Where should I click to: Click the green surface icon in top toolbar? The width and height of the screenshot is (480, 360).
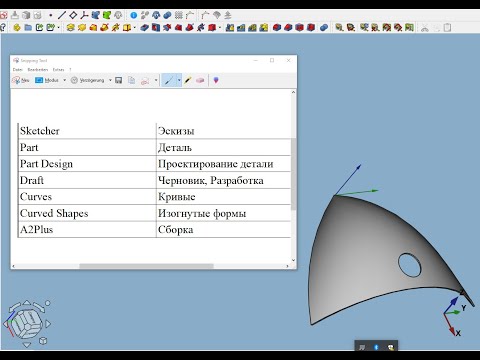pyautogui.click(x=107, y=15)
